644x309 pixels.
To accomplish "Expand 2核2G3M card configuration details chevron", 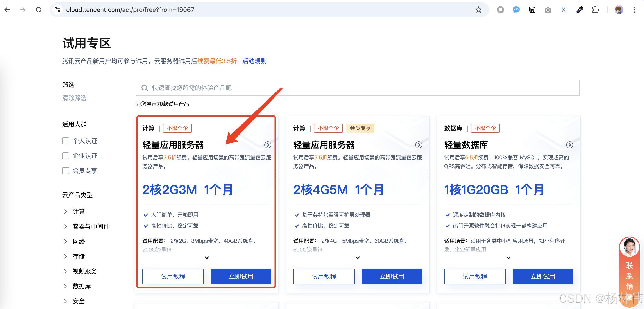I will [x=207, y=257].
